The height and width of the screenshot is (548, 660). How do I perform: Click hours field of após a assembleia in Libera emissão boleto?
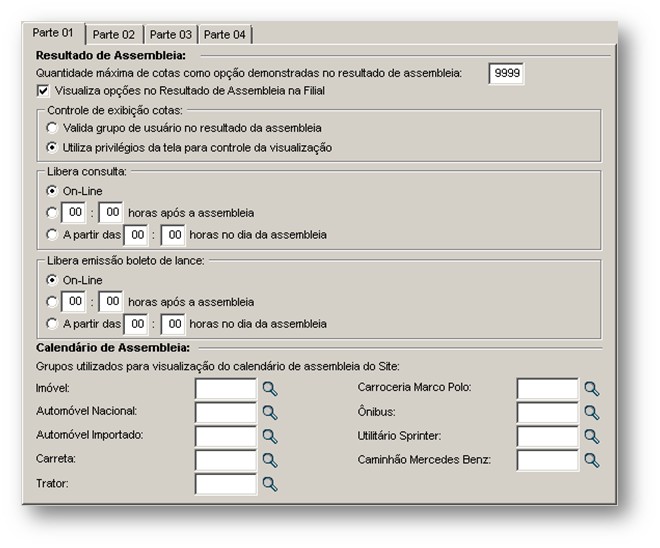(74, 301)
